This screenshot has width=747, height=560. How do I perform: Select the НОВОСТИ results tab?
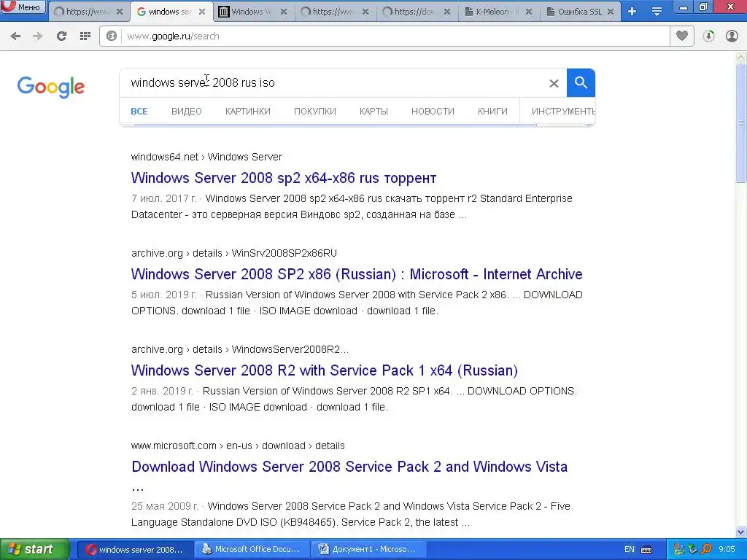coord(433,112)
